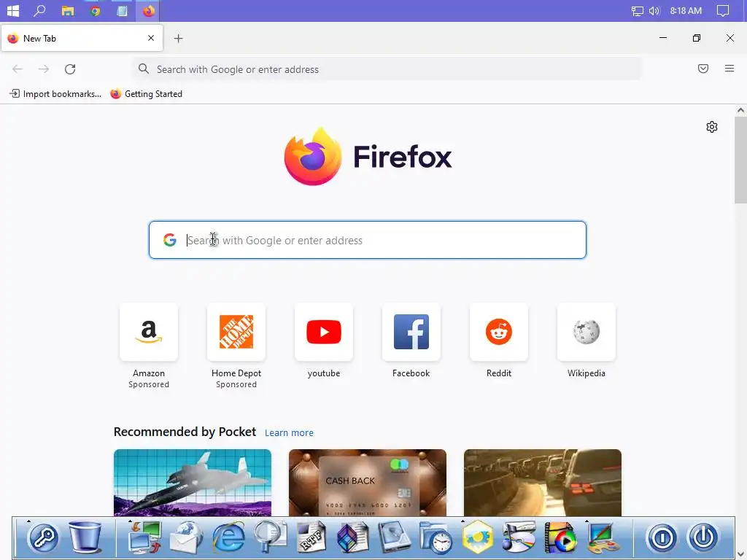Launch the mail envelope dock icon
This screenshot has height=560, width=747.
pos(186,537)
